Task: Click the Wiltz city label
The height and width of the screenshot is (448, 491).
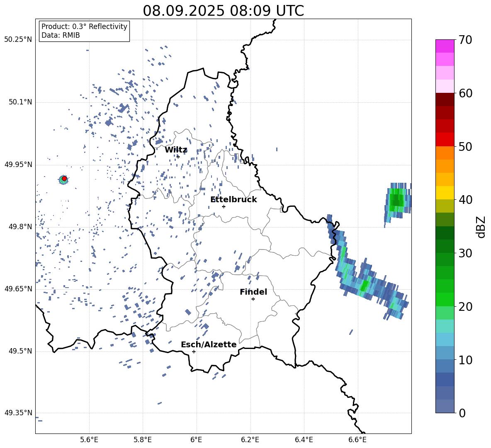Action: (x=176, y=150)
